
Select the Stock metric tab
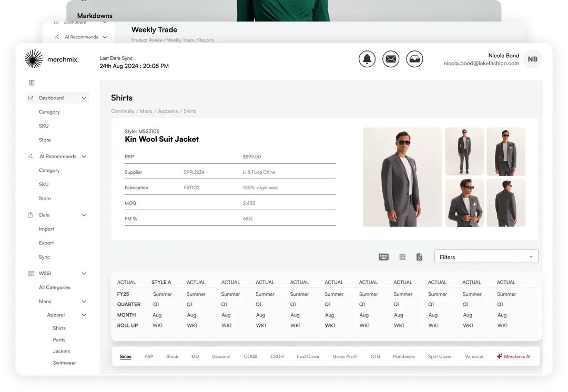[x=172, y=356]
